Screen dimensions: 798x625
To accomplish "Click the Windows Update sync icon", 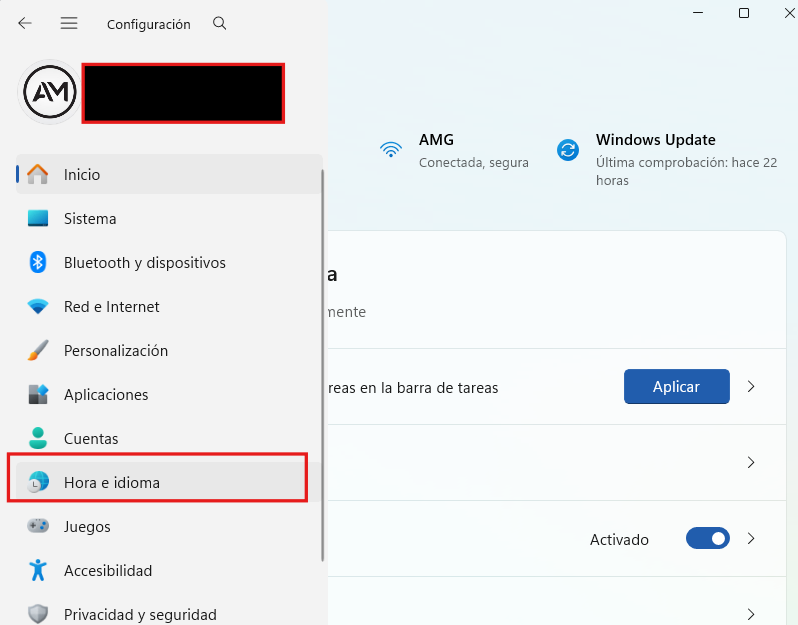I will point(568,150).
